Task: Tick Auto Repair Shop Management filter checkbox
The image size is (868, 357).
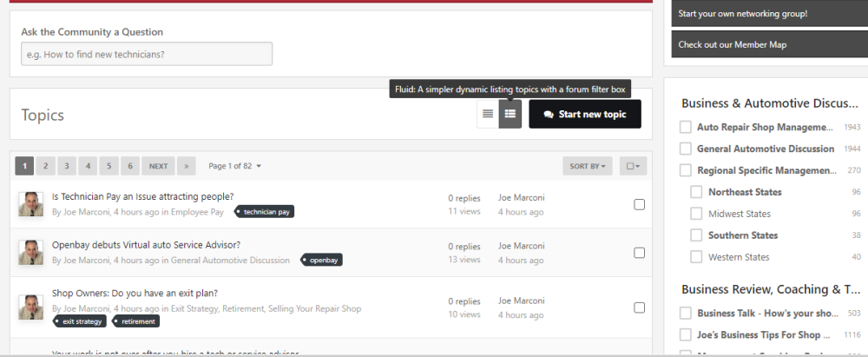Action: coord(686,127)
